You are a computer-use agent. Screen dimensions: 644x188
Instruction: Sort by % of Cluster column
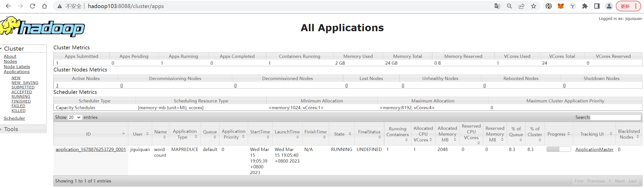(x=540, y=140)
